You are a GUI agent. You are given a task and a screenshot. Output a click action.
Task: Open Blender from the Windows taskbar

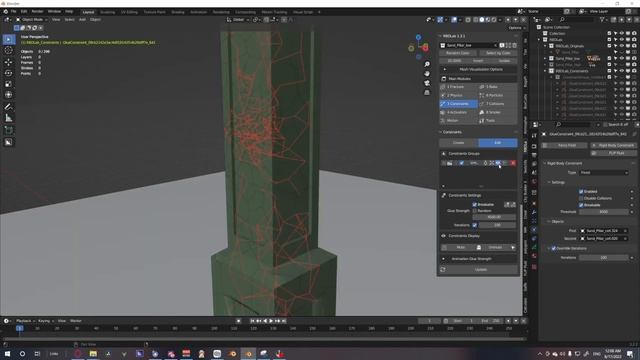pyautogui.click(x=248, y=353)
